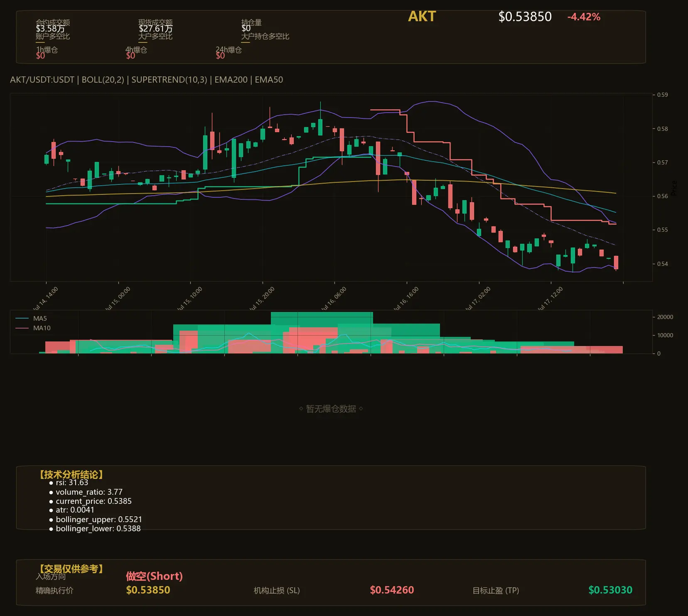
Task: Click the $3.58万 contract volume value
Action: pyautogui.click(x=50, y=29)
